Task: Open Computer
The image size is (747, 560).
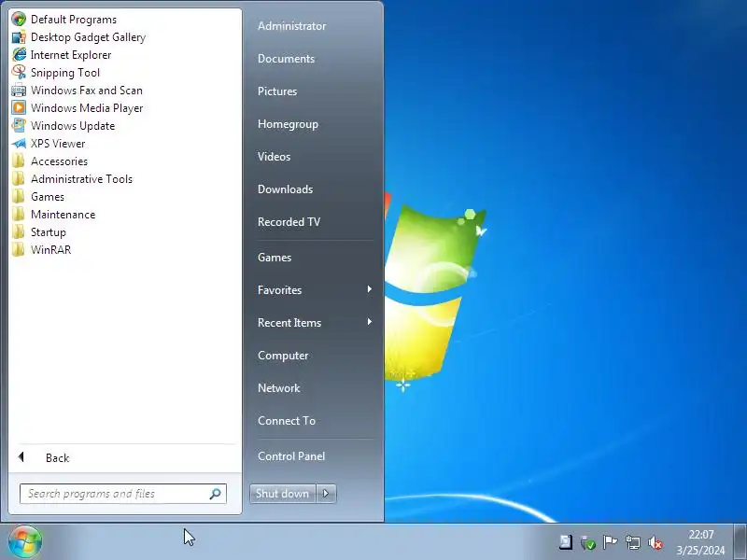Action: (283, 356)
